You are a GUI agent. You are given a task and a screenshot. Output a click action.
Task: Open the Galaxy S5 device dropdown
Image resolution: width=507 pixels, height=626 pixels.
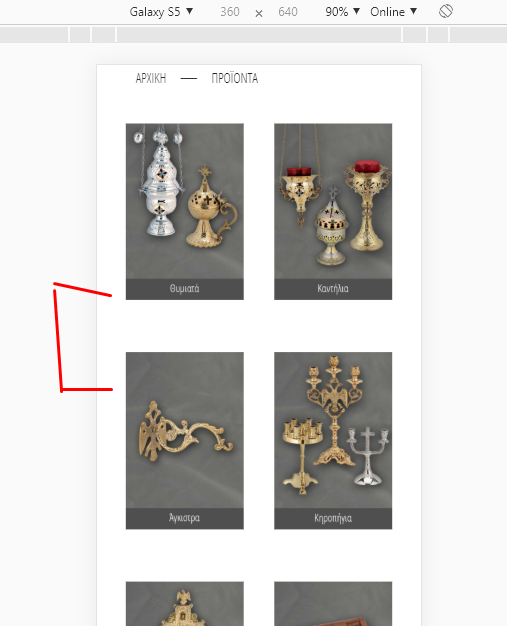[161, 12]
